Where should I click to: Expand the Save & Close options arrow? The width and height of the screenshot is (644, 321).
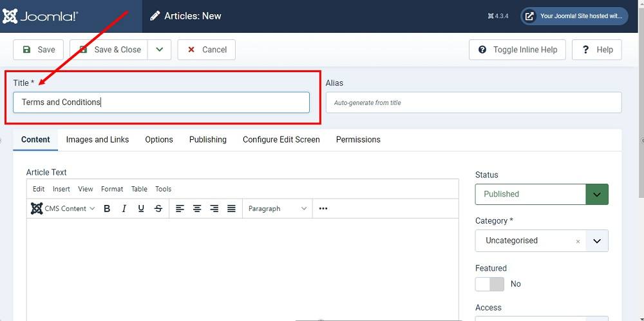(x=159, y=50)
